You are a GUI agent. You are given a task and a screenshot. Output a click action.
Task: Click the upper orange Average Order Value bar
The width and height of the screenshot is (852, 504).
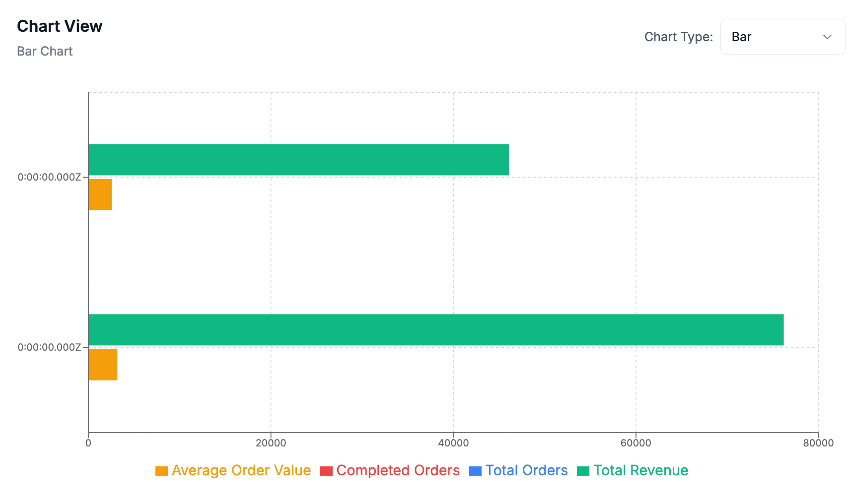click(x=100, y=194)
